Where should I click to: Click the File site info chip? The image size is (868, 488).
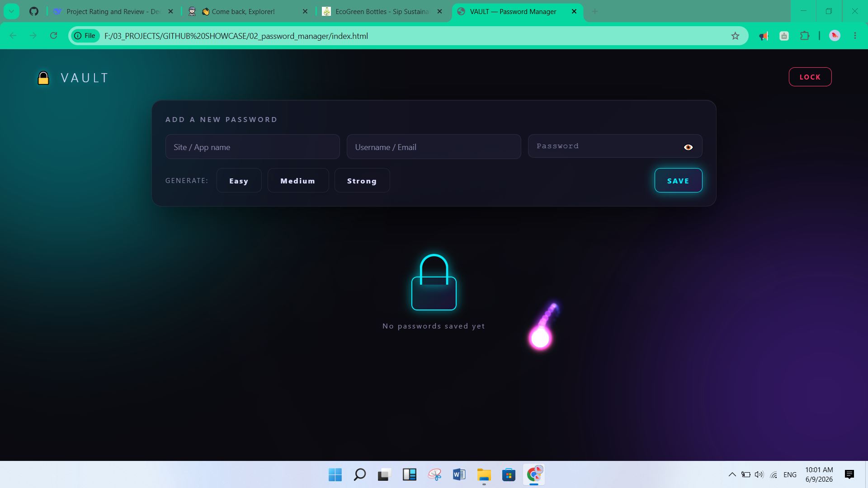tap(86, 36)
